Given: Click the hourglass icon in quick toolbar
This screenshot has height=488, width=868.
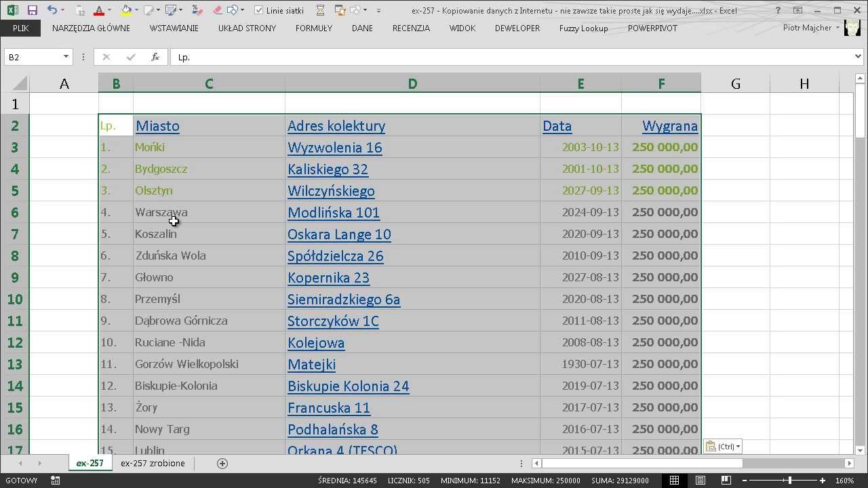Looking at the screenshot, I should (x=320, y=10).
